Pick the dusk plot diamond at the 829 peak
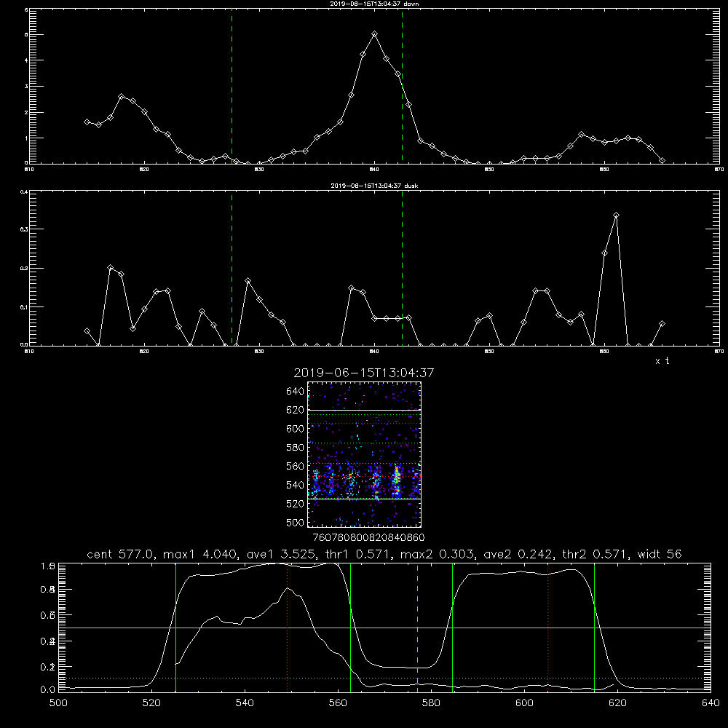Viewport: 728px width, 728px height. coord(248,281)
